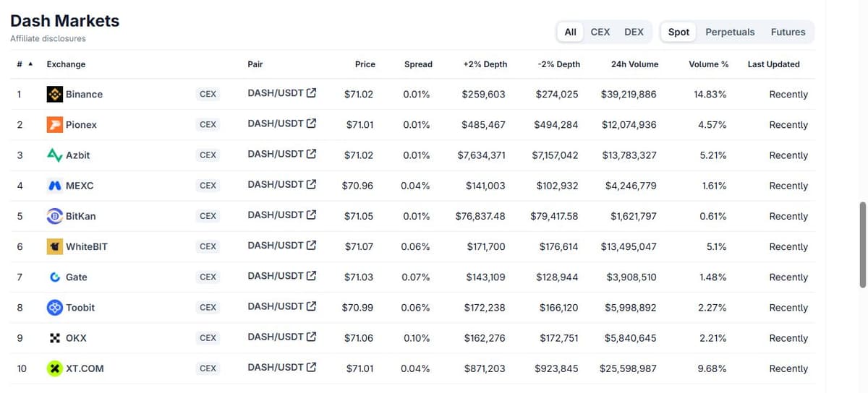Image resolution: width=868 pixels, height=393 pixels.
Task: Click the $5,998,892 Toobit volume value
Action: pos(631,308)
